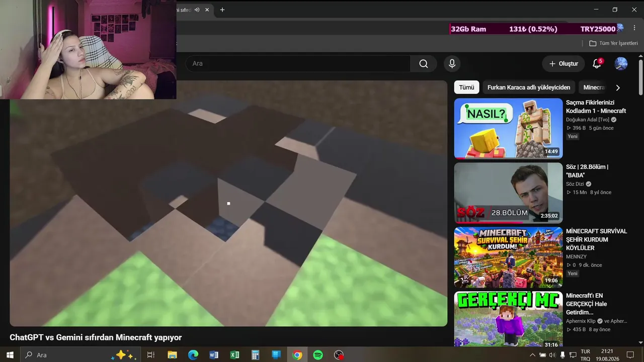Open the "Tüm Yer İşaretleri" bookmarks folder
644x362 pixels.
point(613,43)
